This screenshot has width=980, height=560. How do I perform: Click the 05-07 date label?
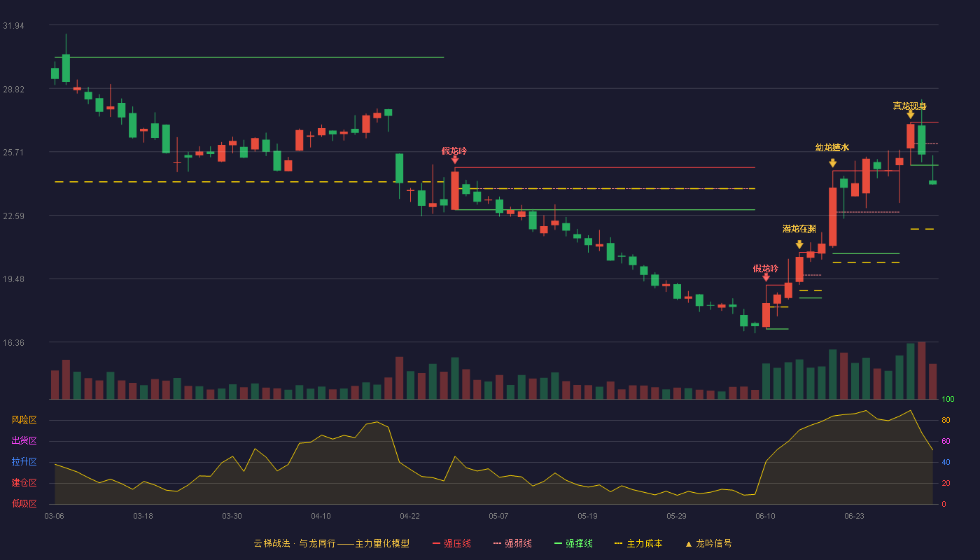tap(498, 516)
